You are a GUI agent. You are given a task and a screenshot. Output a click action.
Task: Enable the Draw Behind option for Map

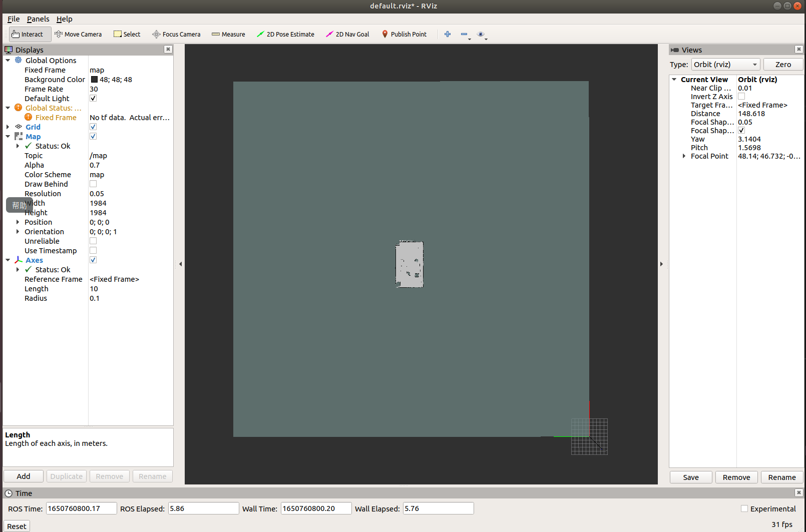coord(93,184)
